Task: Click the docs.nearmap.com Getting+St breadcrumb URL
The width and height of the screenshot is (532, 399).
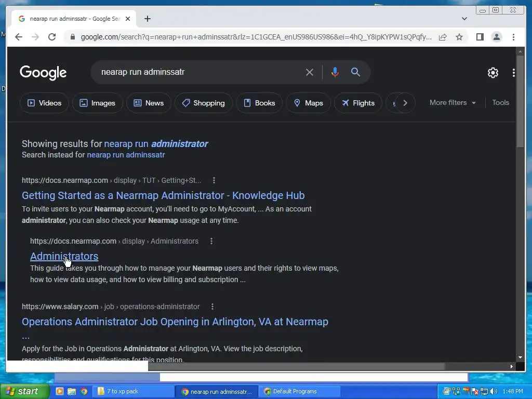Action: pyautogui.click(x=112, y=180)
